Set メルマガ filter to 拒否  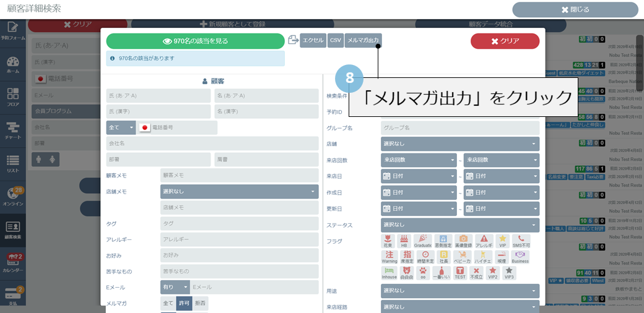pos(199,303)
